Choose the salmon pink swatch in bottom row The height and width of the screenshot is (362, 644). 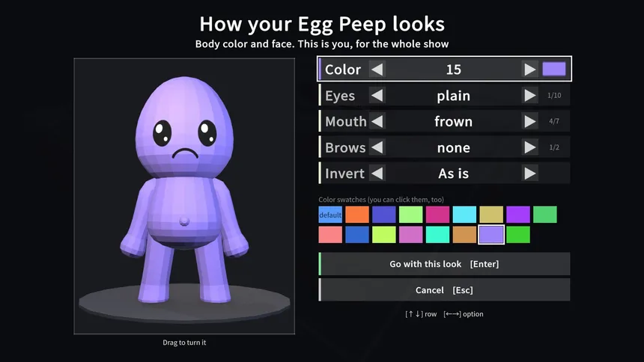click(330, 235)
